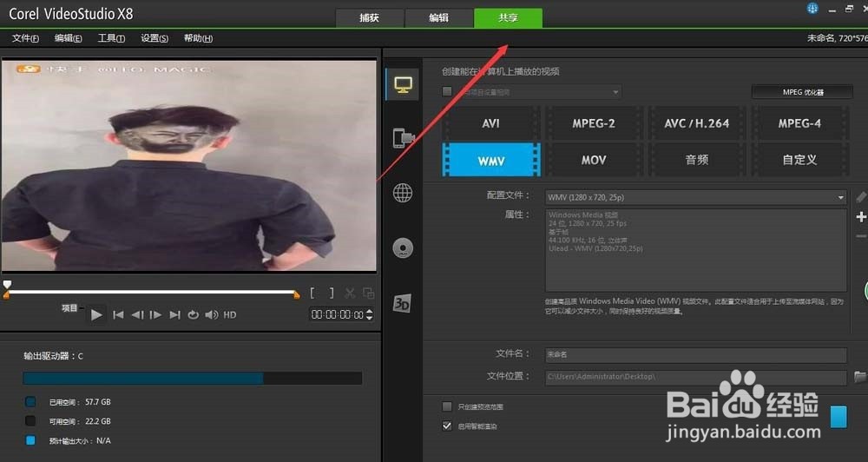Open the system volume speaker icon
This screenshot has width=868, height=462.
tap(212, 314)
